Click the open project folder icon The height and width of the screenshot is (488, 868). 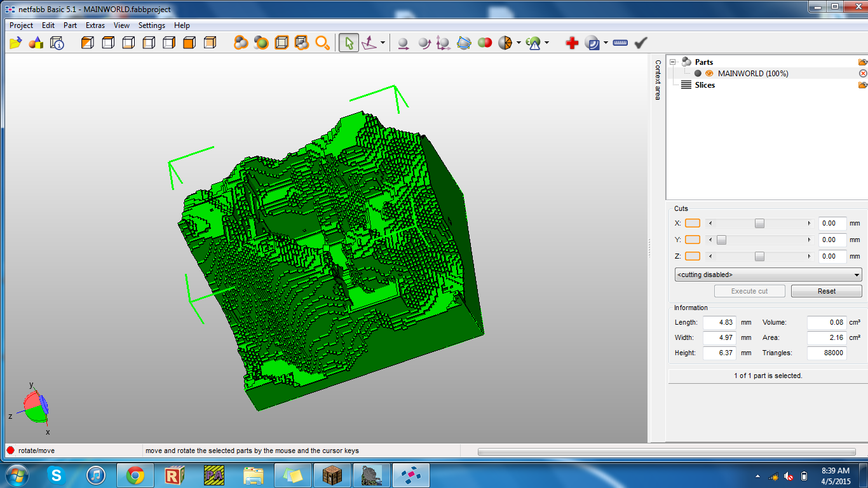(x=16, y=43)
